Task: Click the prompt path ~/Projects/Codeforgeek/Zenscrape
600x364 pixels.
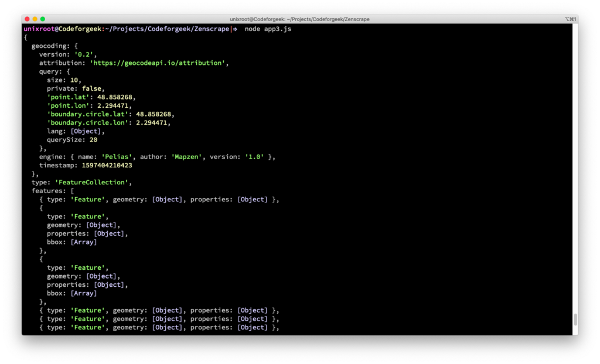Action: pyautogui.click(x=167, y=29)
